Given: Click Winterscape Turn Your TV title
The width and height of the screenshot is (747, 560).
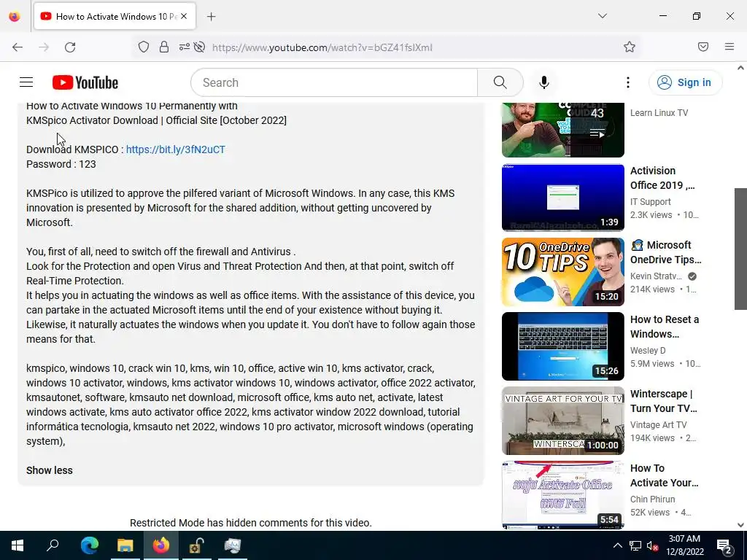Looking at the screenshot, I should coord(664,401).
